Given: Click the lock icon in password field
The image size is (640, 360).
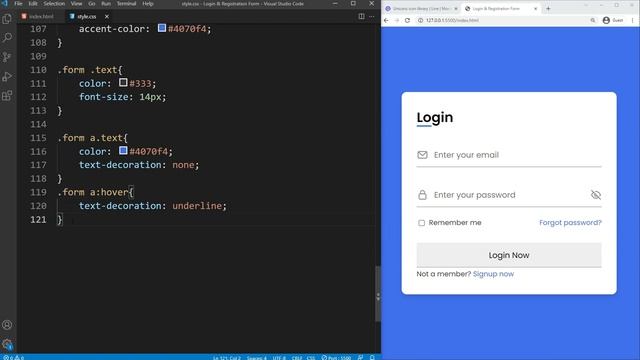Looking at the screenshot, I should (x=422, y=195).
